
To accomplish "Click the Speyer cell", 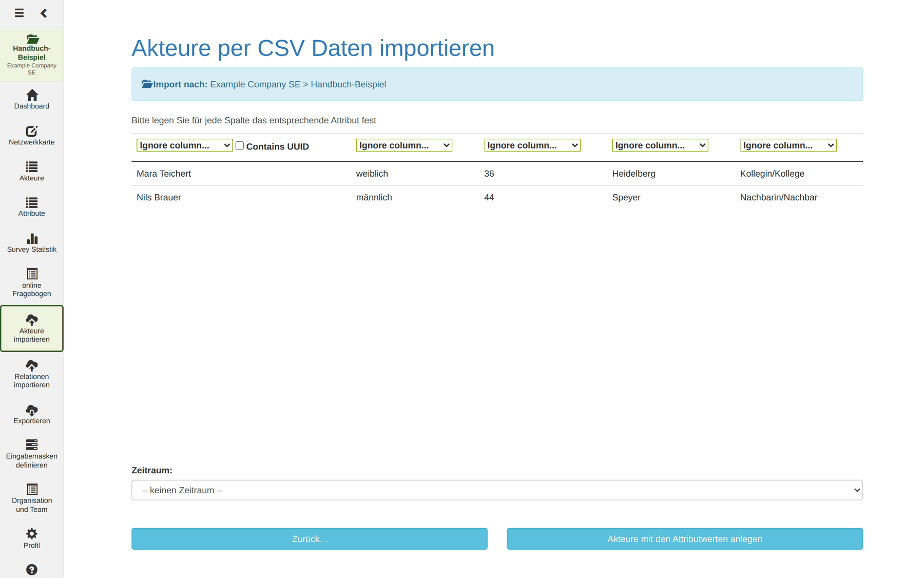I will point(626,197).
